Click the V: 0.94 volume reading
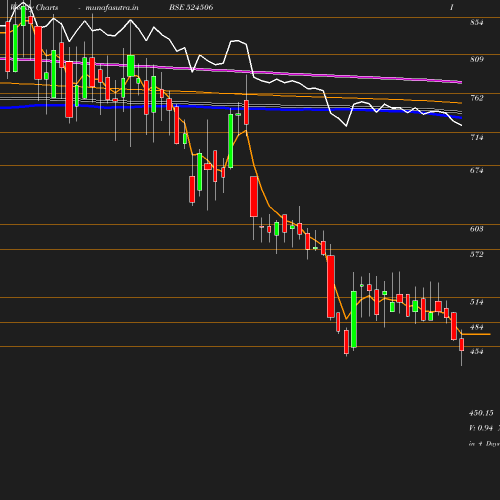Image resolution: width=500 pixels, height=500 pixels. (x=481, y=428)
